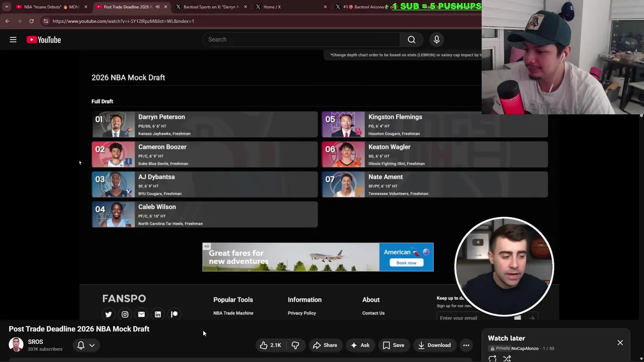
Task: Open the YouTube hamburger guide menu
Action: tap(13, 40)
